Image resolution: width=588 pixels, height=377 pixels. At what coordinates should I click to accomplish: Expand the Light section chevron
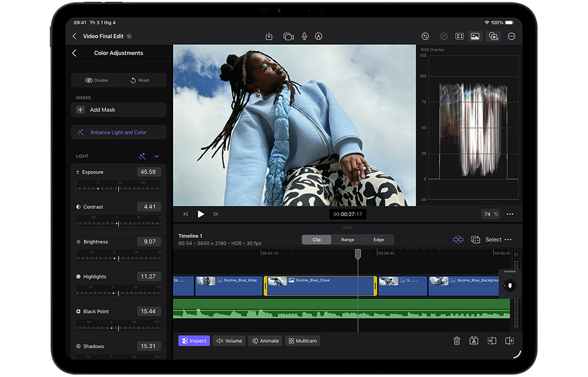pyautogui.click(x=157, y=156)
